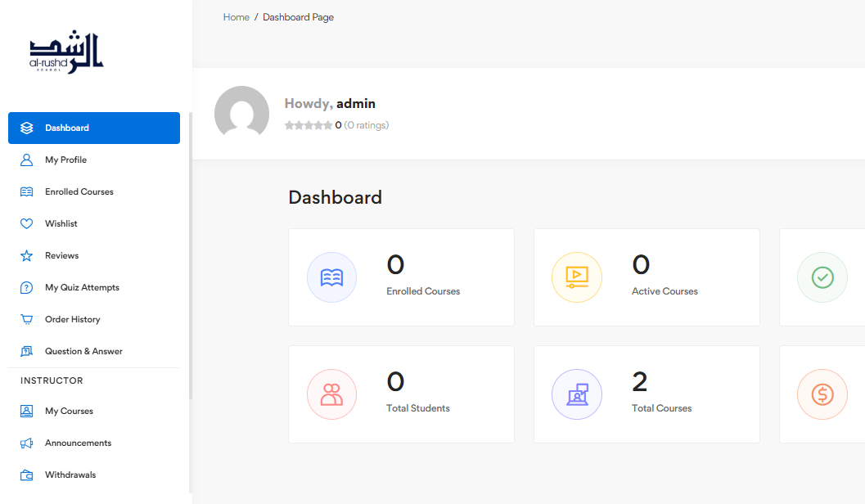Click the Total Courses count '2'
The width and height of the screenshot is (865, 504).
pos(639,381)
